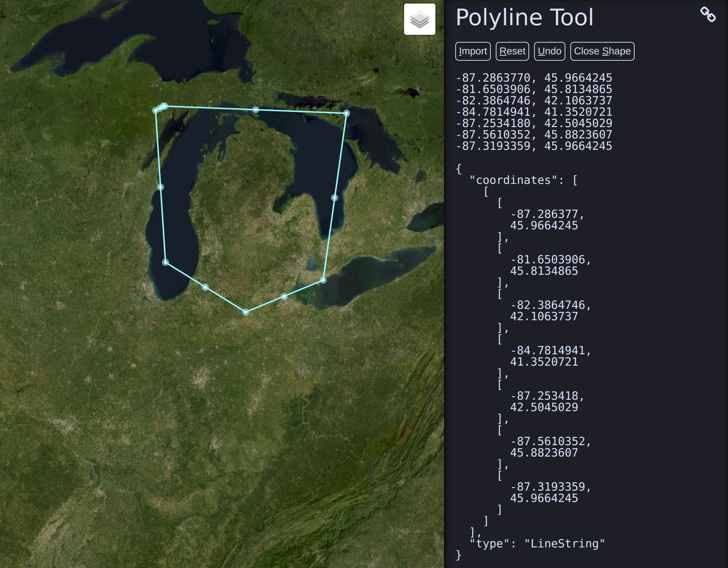This screenshot has height=568, width=728.
Task: Select the northeast polyline vertex near Lake Huron
Action: click(347, 113)
